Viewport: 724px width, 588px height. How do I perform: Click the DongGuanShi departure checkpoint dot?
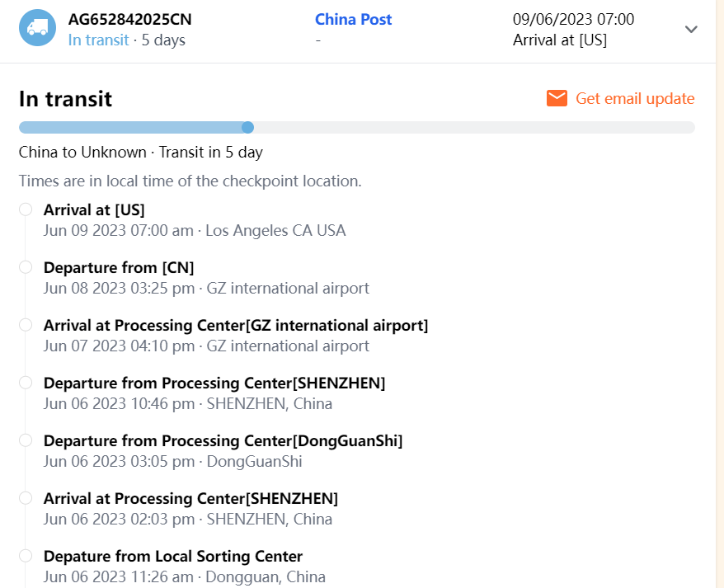click(26, 440)
